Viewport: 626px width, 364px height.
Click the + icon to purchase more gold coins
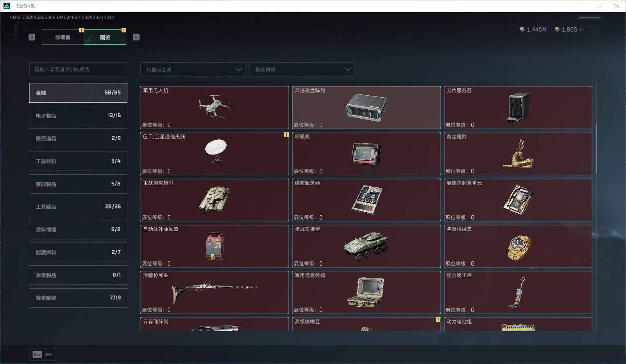pos(582,29)
